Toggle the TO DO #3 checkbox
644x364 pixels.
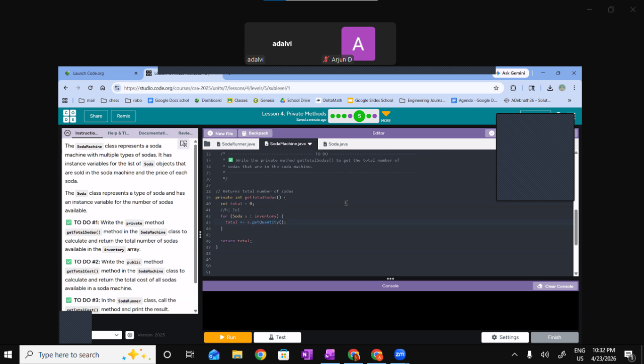(69, 300)
